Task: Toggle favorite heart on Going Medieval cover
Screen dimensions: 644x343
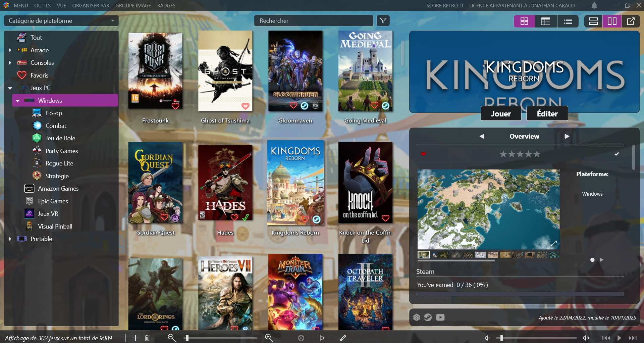Action: pyautogui.click(x=375, y=105)
